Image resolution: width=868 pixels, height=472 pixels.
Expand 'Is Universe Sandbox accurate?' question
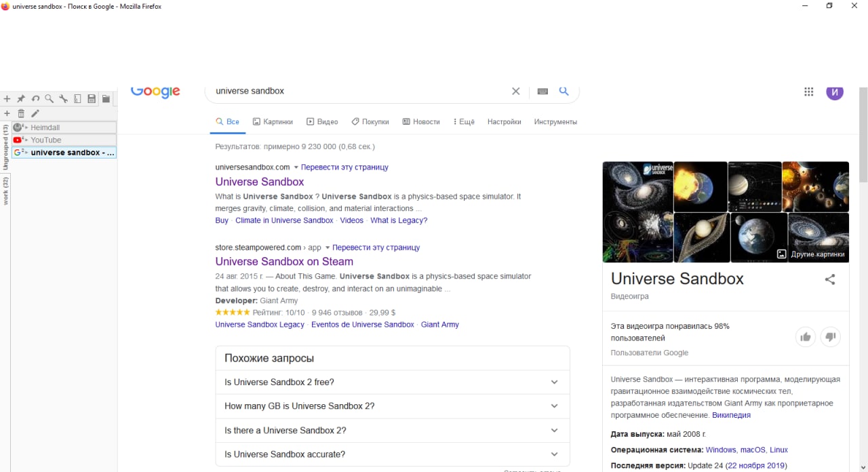tap(393, 454)
